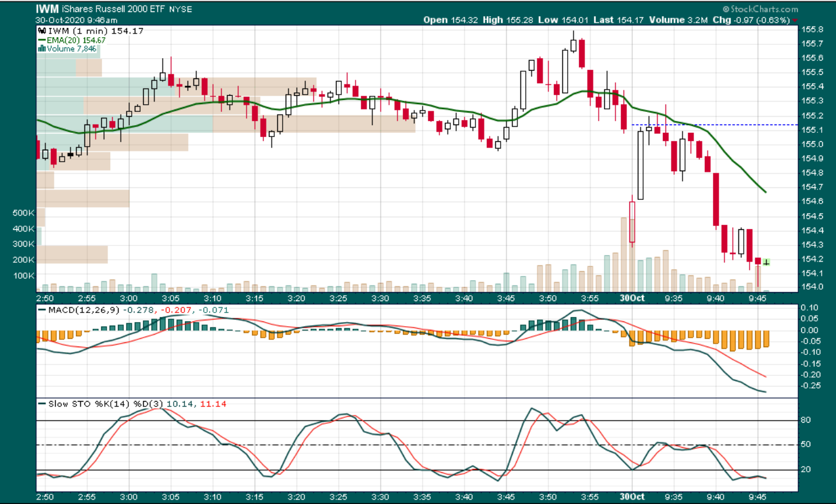
Task: Click the red down arrow after Chg
Action: coord(795,20)
